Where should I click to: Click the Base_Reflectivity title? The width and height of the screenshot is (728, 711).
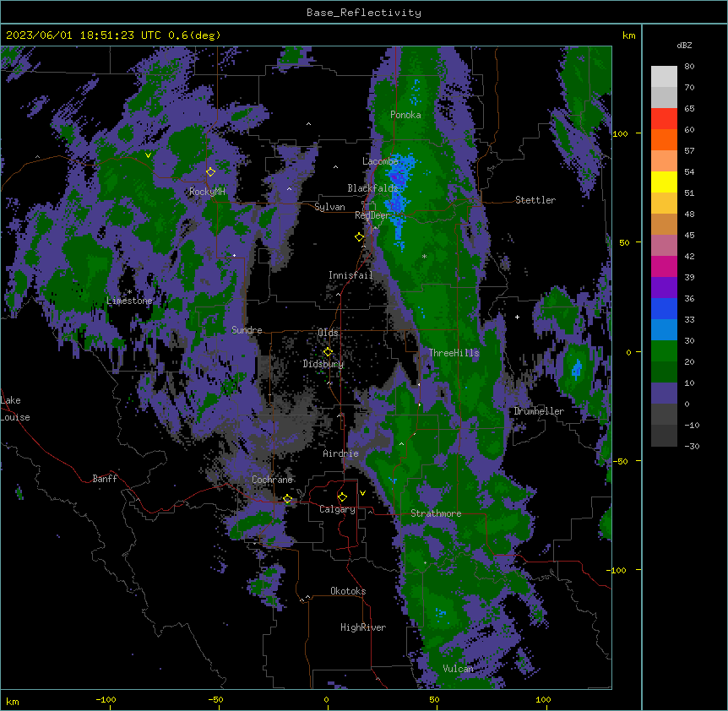click(x=364, y=13)
